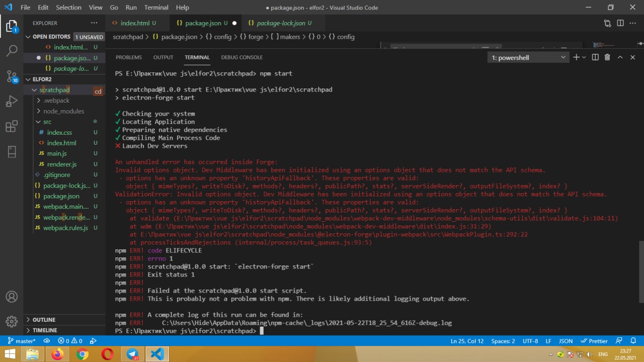The image size is (644, 362).
Task: Click the synchronize changes cloud icon
Action: [47, 341]
